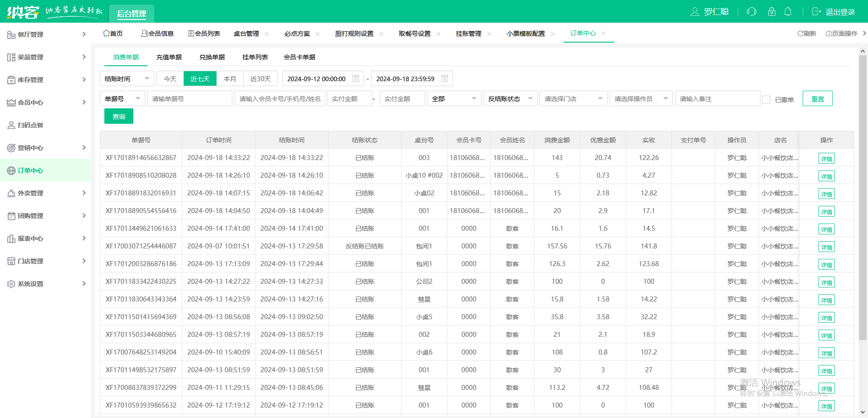Viewport: 868px width, 418px height.
Task: Open 详情 for order XF17018914656632867
Action: pyautogui.click(x=826, y=158)
